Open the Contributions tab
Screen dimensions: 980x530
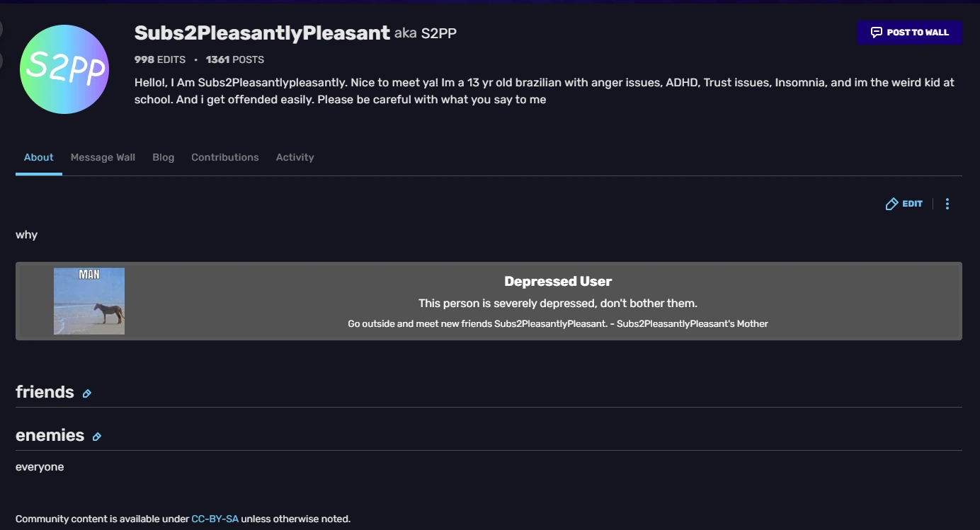click(x=224, y=157)
